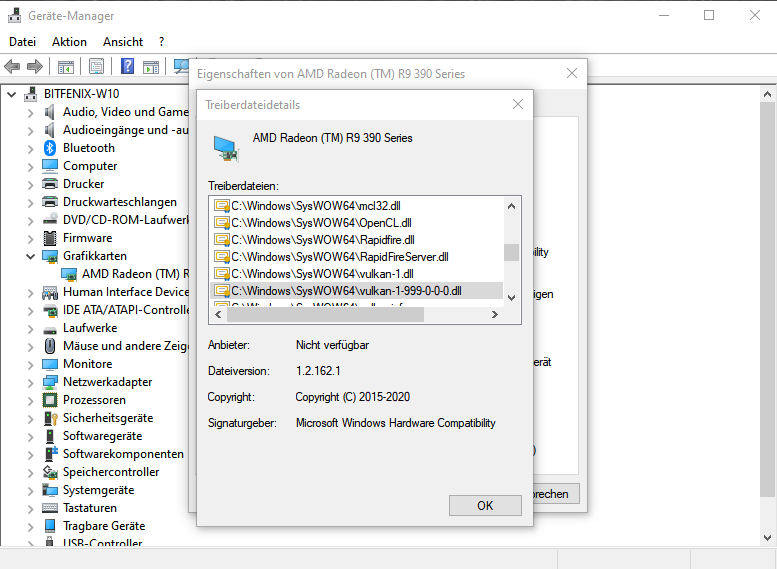777x569 pixels.
Task: Expand the Bluetooth category
Action: 31,149
